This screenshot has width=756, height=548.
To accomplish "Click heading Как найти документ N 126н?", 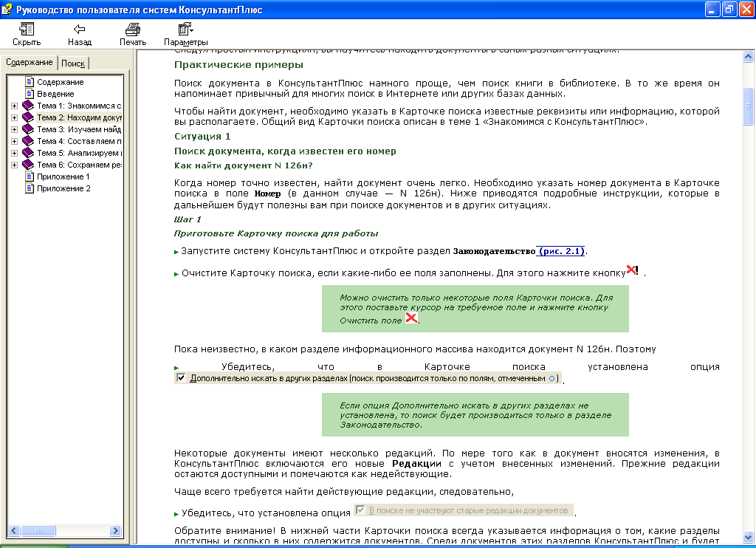I will coord(244,165).
